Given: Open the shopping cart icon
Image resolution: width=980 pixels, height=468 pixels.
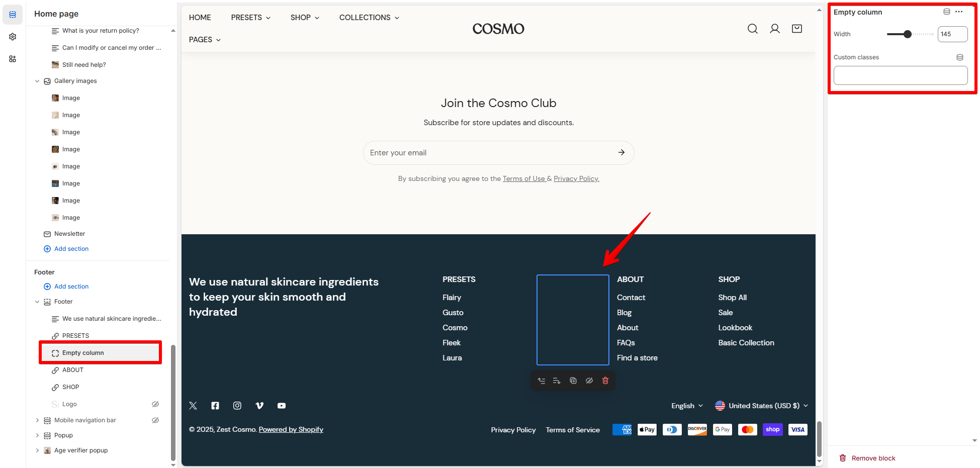Looking at the screenshot, I should [797, 29].
